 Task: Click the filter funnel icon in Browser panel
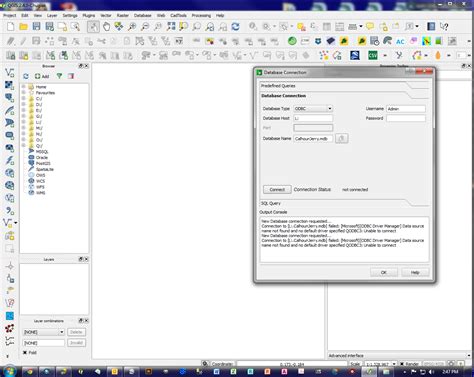coord(59,76)
